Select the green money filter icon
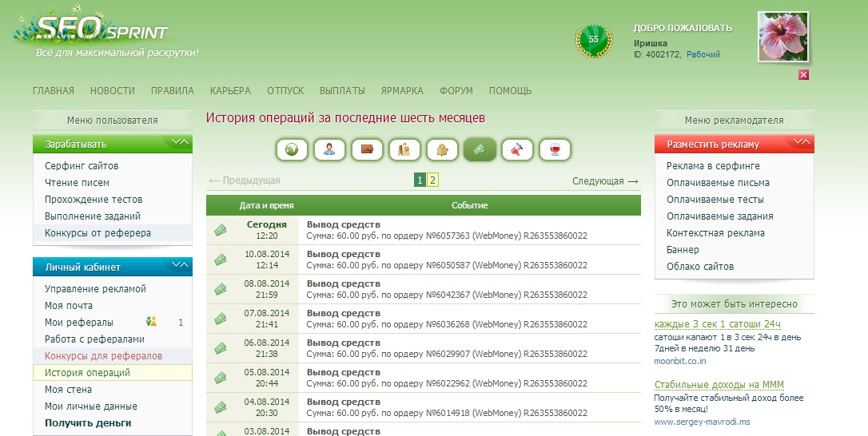The image size is (868, 436). pyautogui.click(x=480, y=149)
